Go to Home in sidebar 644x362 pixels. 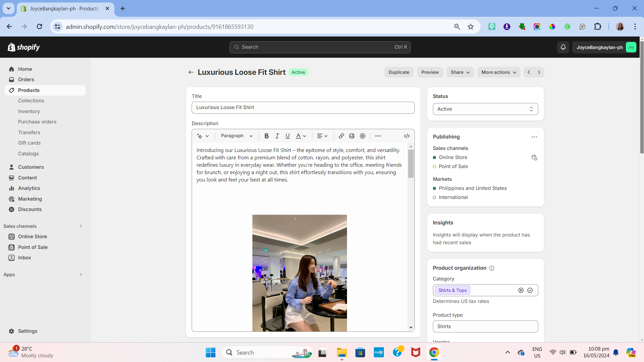click(x=45, y=69)
